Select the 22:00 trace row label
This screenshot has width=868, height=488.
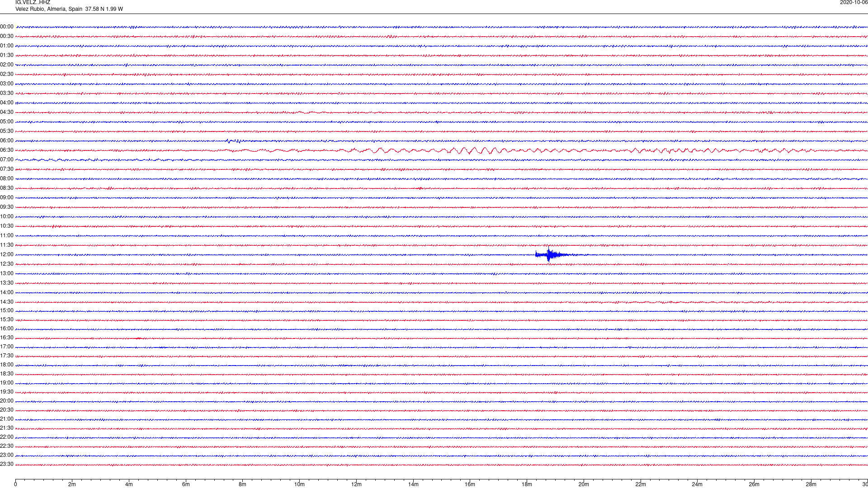coord(7,437)
